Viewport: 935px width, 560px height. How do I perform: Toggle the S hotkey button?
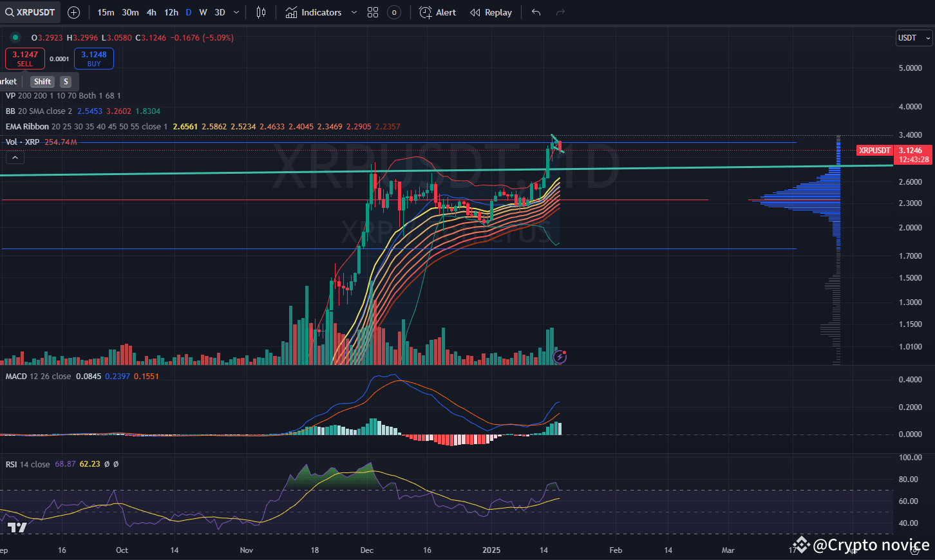coord(66,81)
